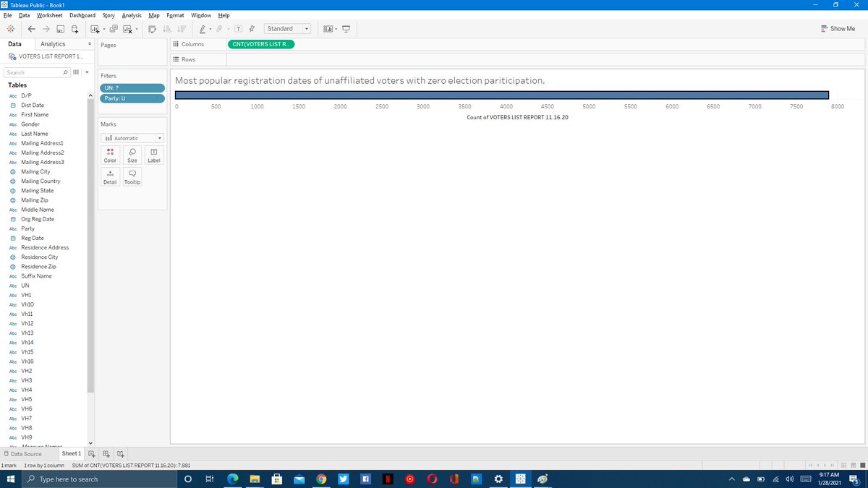Click the Party: U filter pill
The image size is (868, 488).
[x=133, y=98]
